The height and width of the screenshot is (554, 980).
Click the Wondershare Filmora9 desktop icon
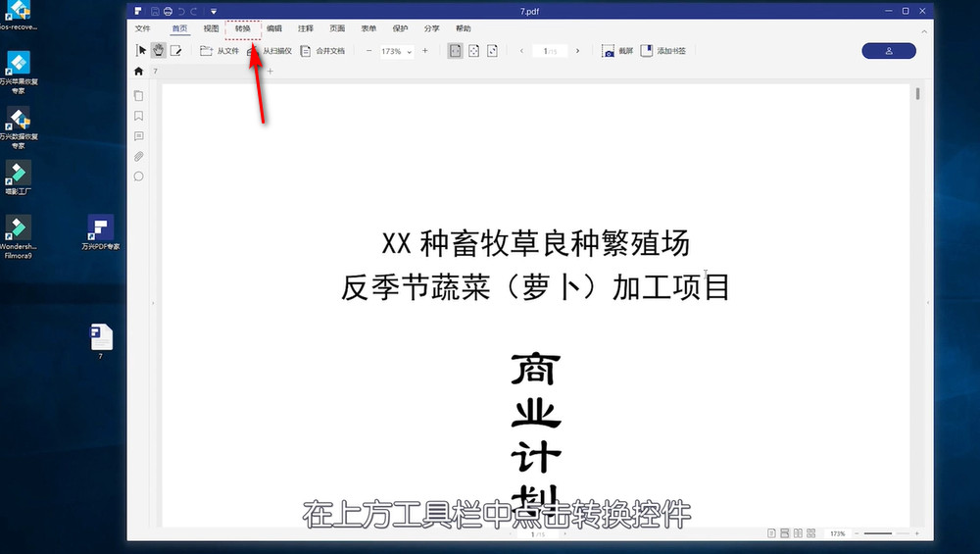(x=18, y=237)
